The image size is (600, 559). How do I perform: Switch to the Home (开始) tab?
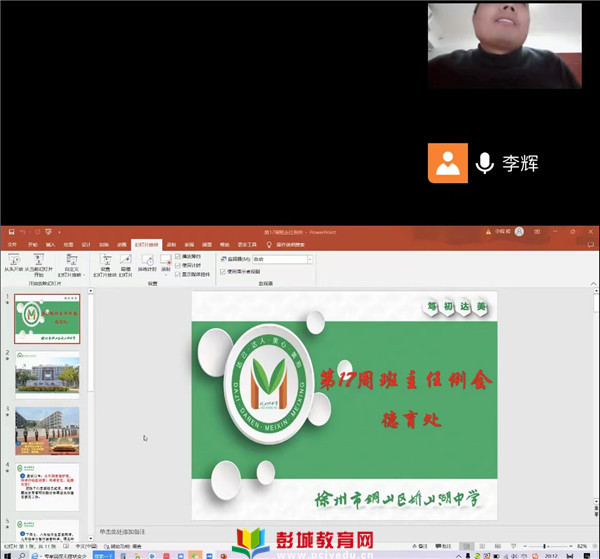tap(33, 244)
